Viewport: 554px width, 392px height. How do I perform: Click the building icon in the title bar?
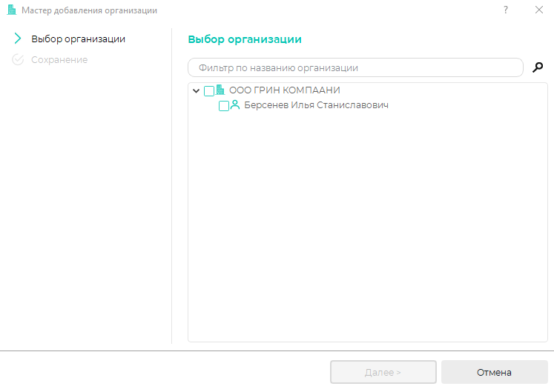click(x=12, y=10)
